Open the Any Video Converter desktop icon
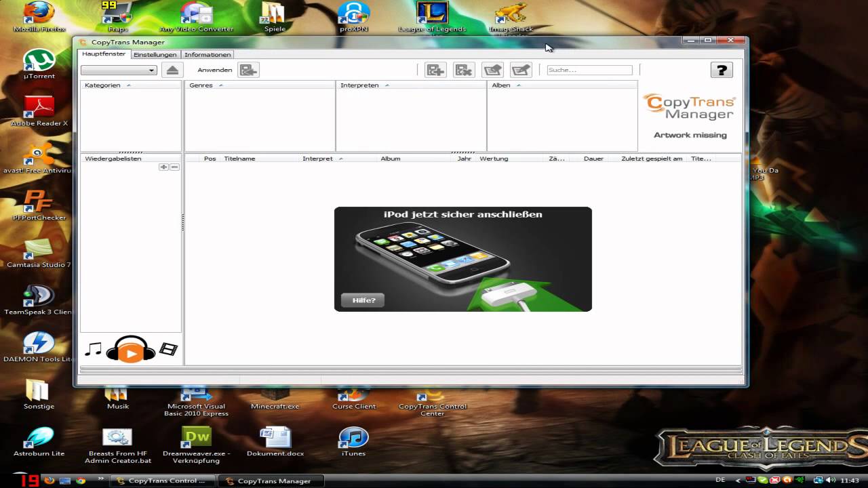Image resolution: width=868 pixels, height=488 pixels. click(196, 17)
